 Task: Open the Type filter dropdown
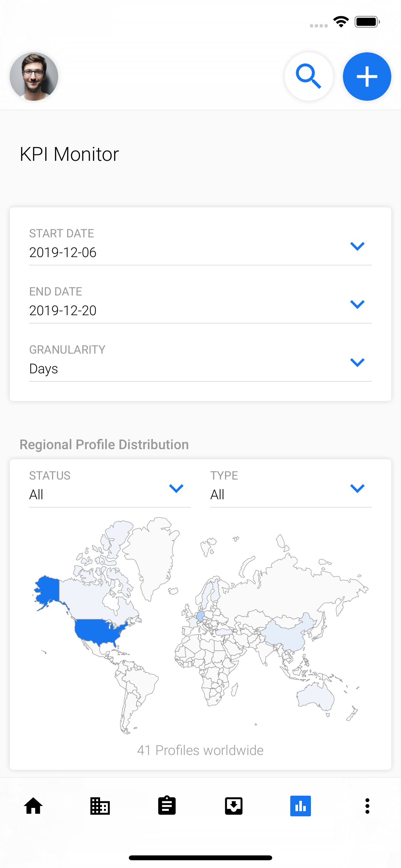pos(291,488)
